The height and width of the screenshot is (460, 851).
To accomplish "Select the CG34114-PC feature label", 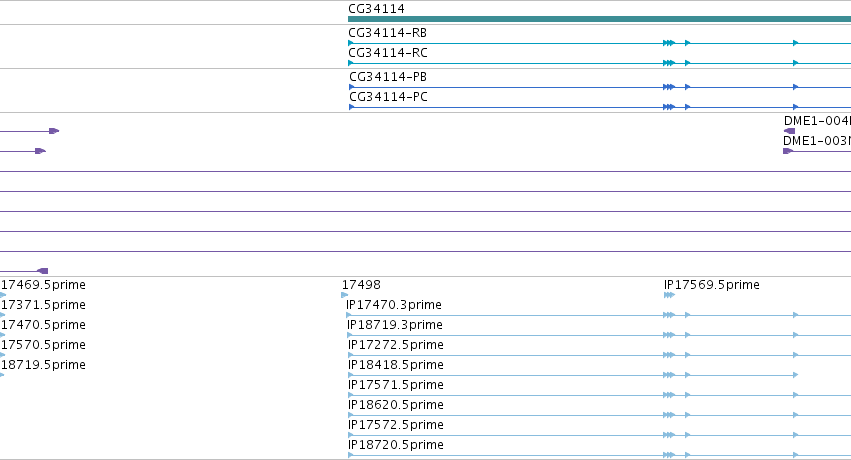I will pos(388,97).
